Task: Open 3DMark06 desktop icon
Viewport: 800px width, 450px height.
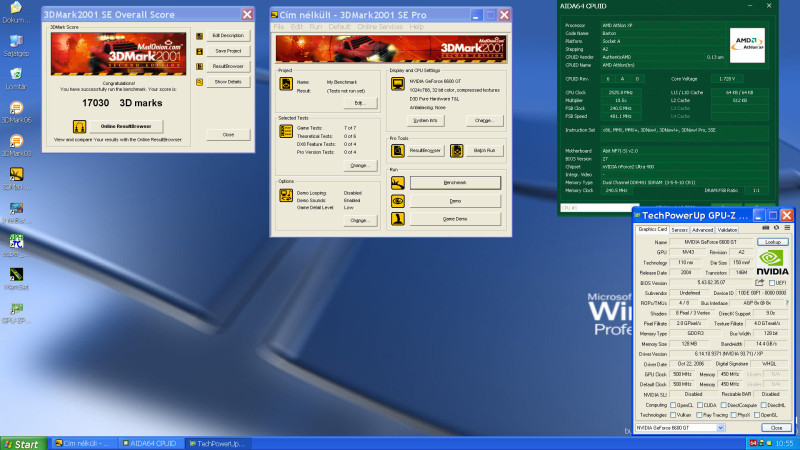Action: click(x=16, y=113)
